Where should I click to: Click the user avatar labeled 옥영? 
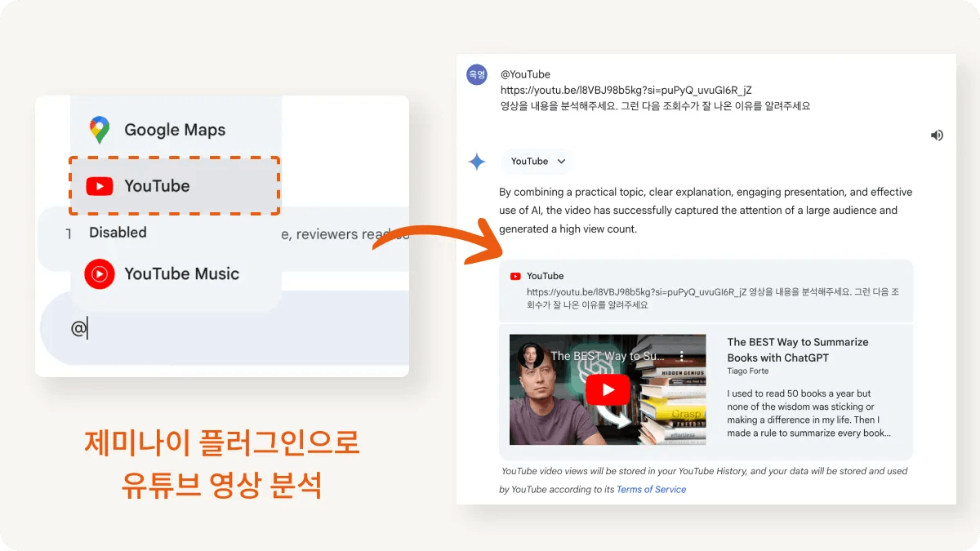coord(477,74)
